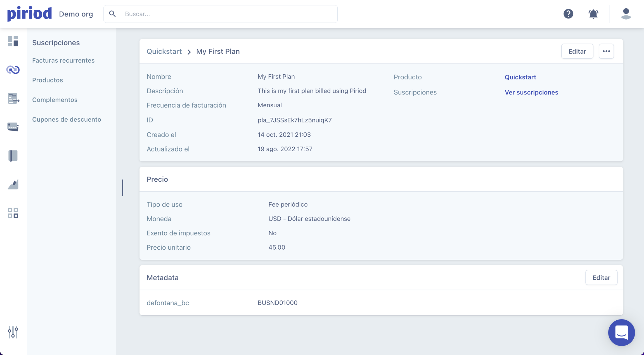The width and height of the screenshot is (644, 355).
Task: Click the apps grid sidebar icon
Action: [13, 213]
